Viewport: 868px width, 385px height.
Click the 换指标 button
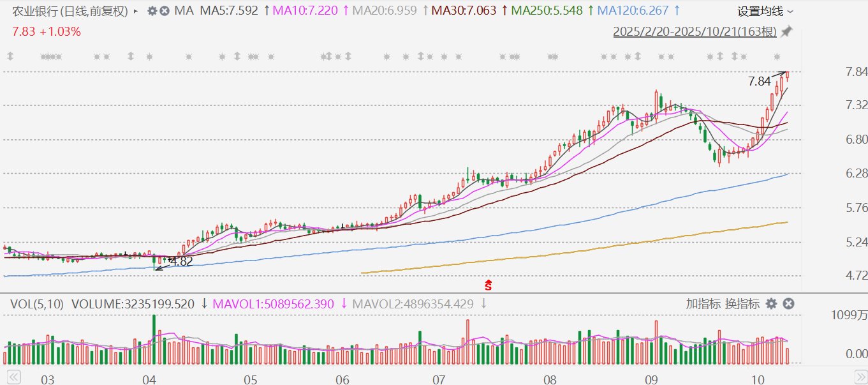tap(742, 304)
